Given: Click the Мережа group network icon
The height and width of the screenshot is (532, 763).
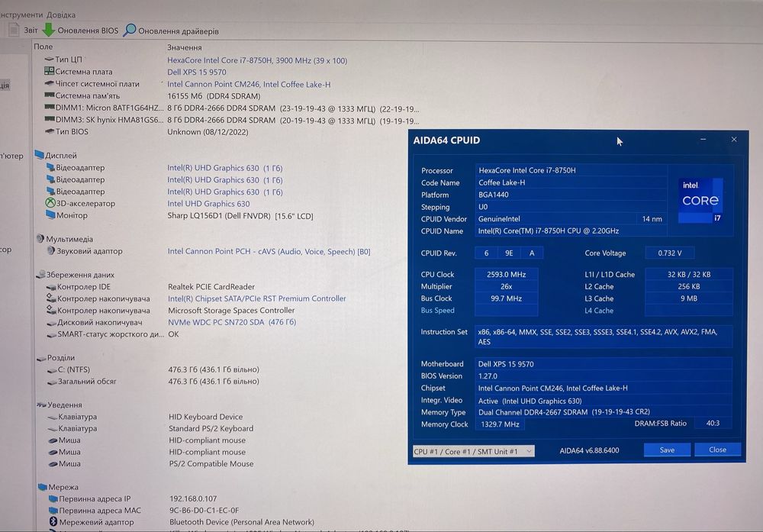Looking at the screenshot, I should point(43,487).
